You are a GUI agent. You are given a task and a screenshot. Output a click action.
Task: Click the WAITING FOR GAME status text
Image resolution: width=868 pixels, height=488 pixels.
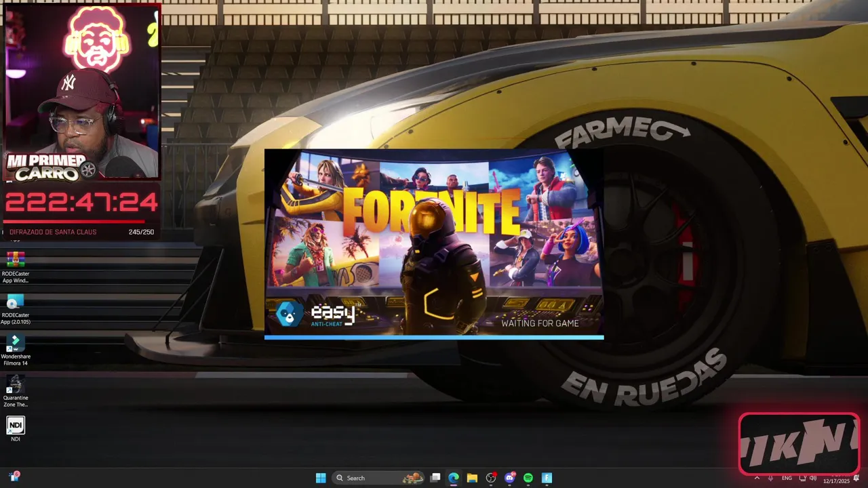[x=540, y=323]
